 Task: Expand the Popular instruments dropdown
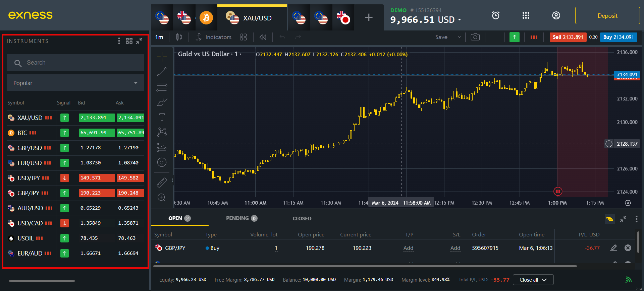(x=75, y=83)
